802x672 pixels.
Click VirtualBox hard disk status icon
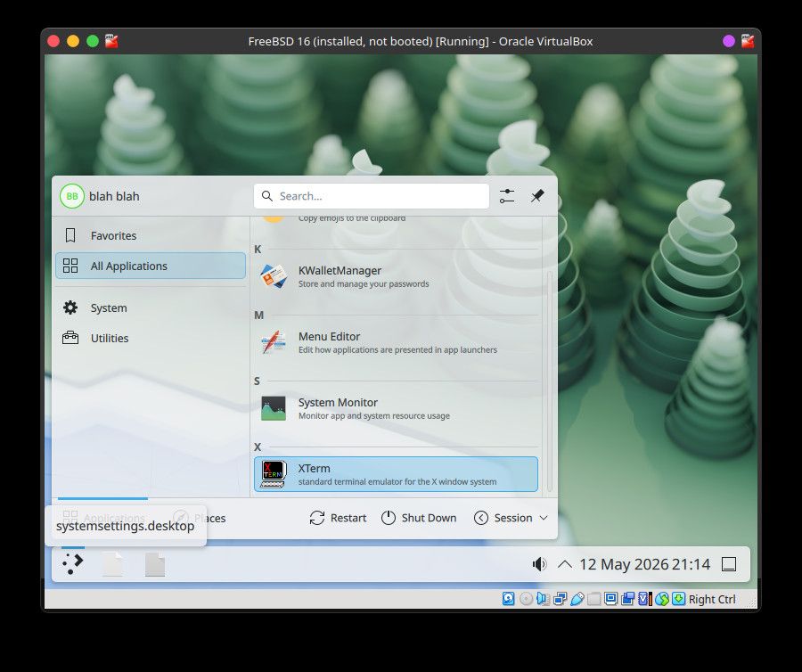509,599
